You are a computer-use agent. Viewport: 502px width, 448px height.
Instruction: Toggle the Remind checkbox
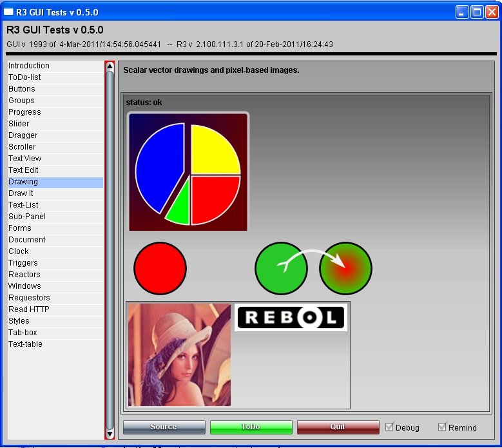442,427
